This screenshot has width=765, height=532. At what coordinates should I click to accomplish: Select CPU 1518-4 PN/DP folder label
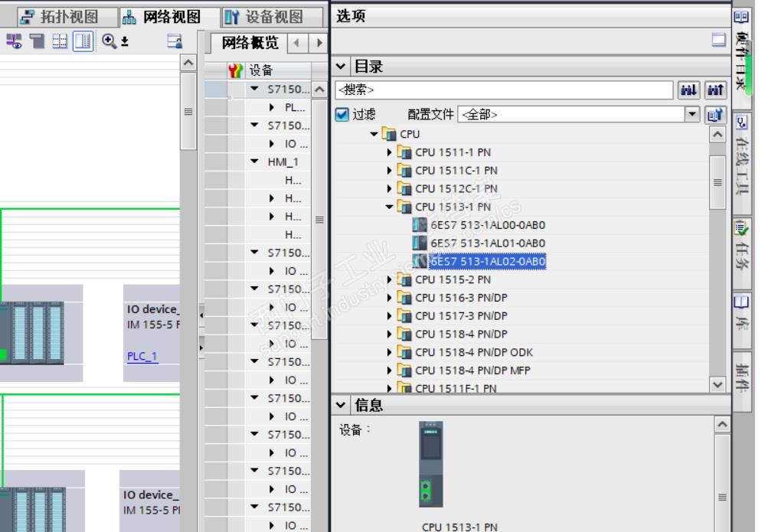coord(461,334)
